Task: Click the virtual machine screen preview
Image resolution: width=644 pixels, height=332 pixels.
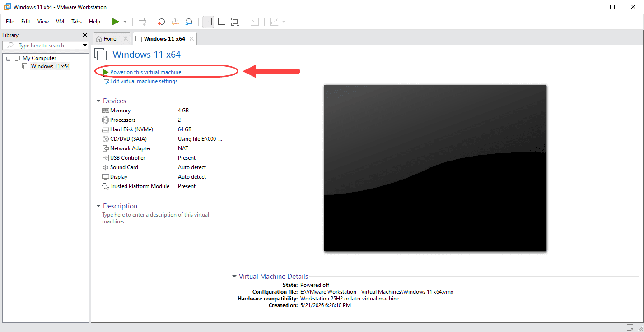Action: pyautogui.click(x=435, y=168)
